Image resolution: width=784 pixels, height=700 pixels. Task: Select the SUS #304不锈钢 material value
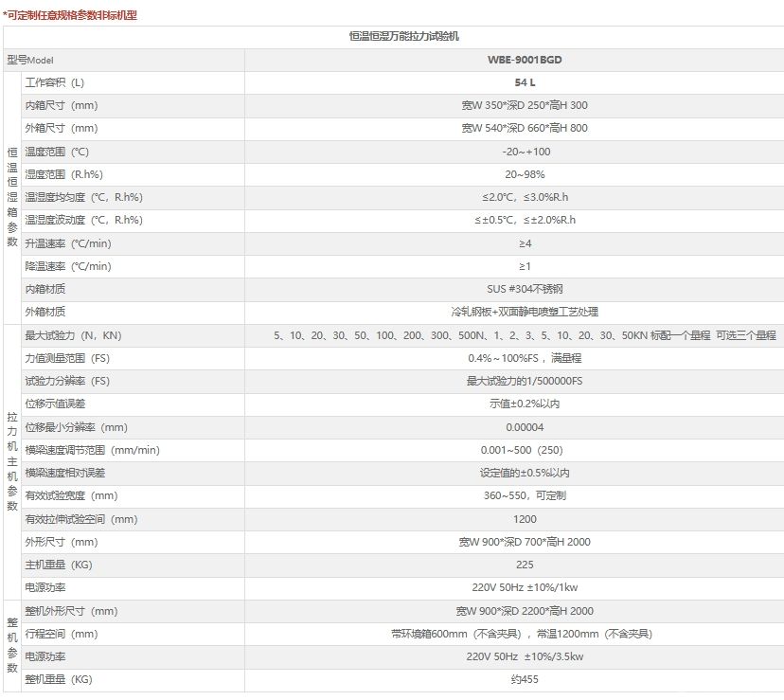pos(525,289)
